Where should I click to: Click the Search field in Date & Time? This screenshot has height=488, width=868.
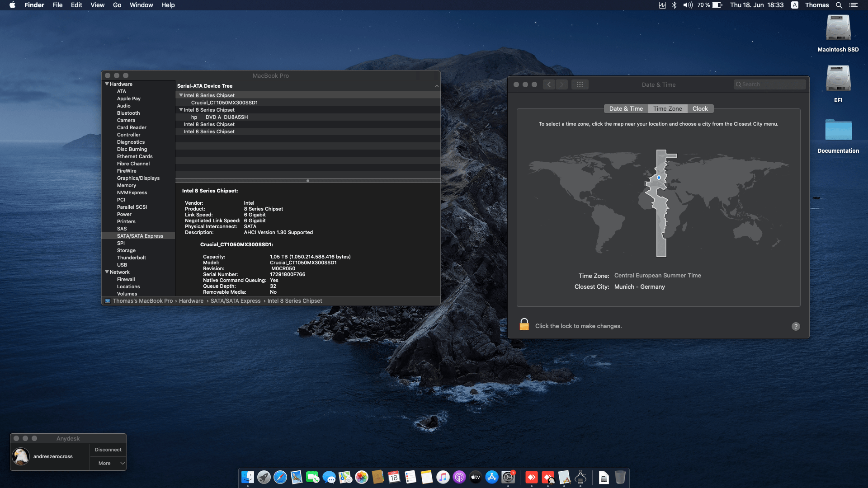(769, 84)
